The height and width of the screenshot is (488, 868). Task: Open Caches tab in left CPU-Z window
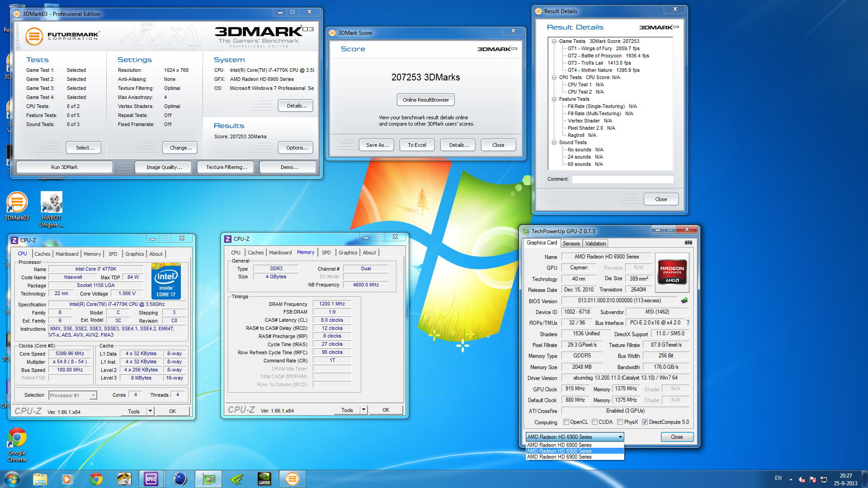(42, 254)
